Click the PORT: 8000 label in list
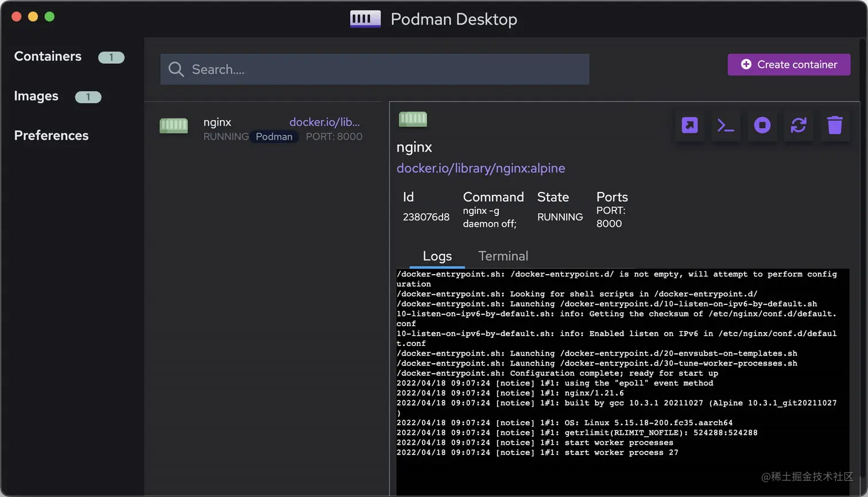Screen dimensions: 868x497 tap(334, 137)
